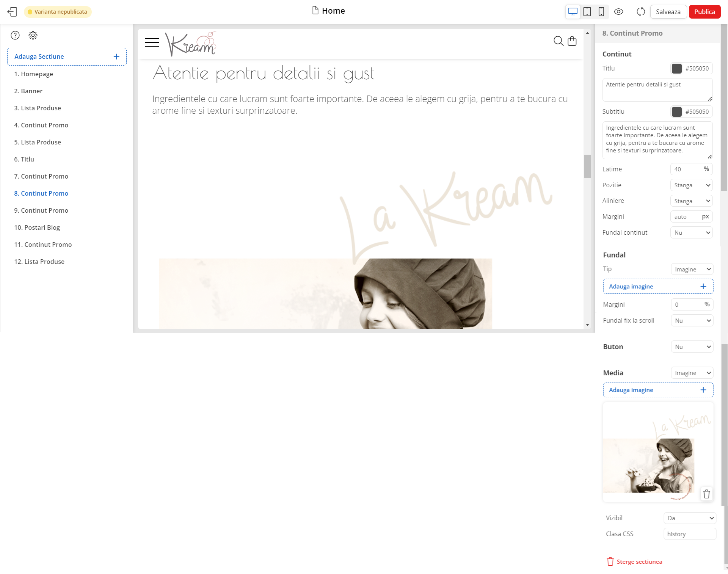
Task: Open the Titlu color swatch #505050
Action: (678, 68)
